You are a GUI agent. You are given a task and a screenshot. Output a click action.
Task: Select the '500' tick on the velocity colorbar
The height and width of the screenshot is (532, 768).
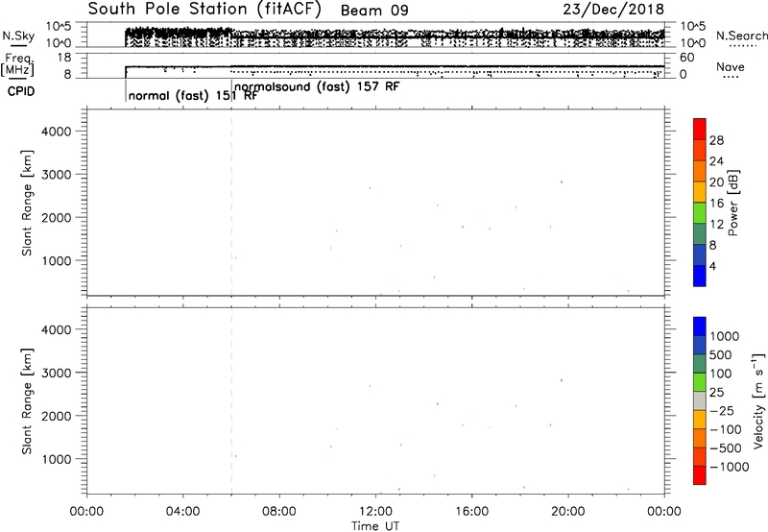pyautogui.click(x=720, y=355)
